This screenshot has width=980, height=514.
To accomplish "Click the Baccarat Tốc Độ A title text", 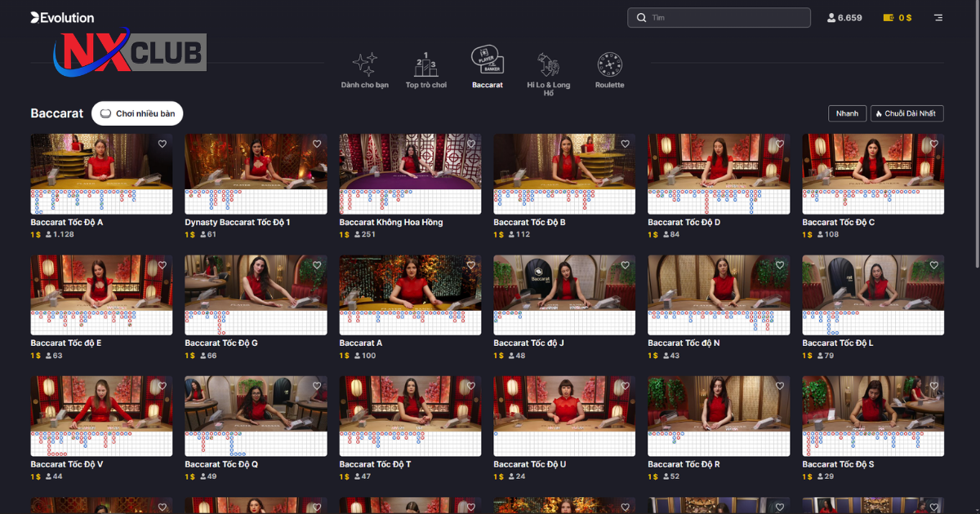I will pyautogui.click(x=67, y=222).
